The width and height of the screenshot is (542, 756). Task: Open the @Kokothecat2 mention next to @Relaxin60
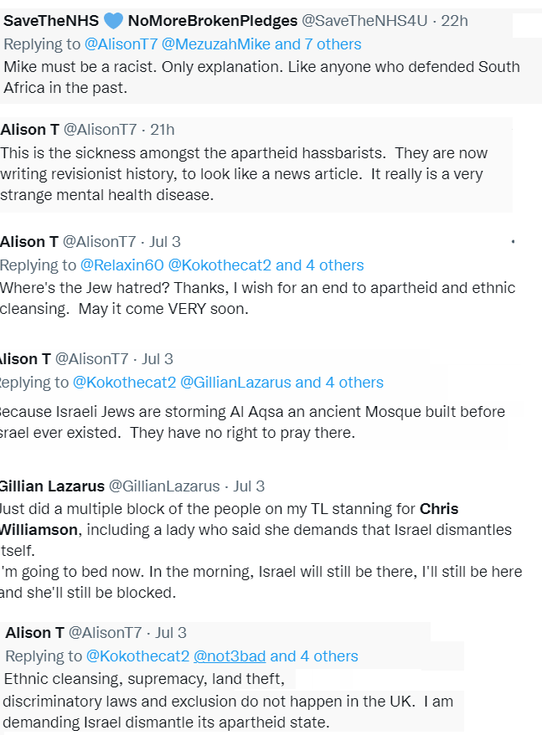(219, 265)
